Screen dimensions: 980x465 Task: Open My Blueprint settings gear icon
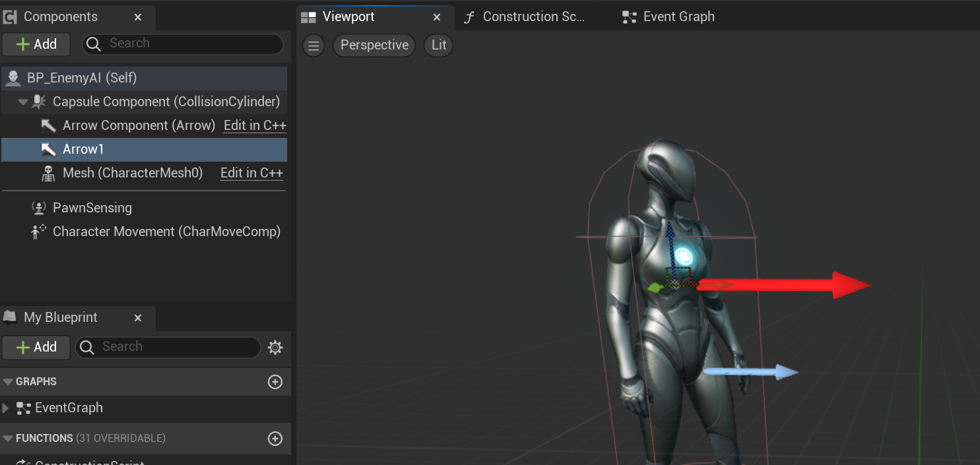[x=275, y=348]
